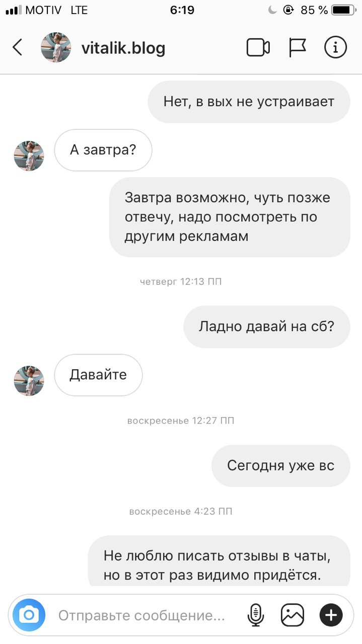Tap the vitalik.blog header avatar
This screenshot has width=362, height=644.
coord(55,48)
